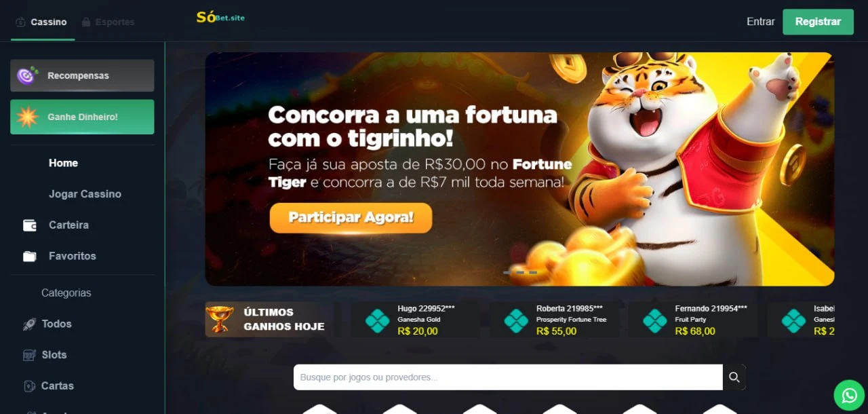Image resolution: width=868 pixels, height=414 pixels.
Task: Click the trophy icon beside Últimos Ganhos
Action: point(220,320)
